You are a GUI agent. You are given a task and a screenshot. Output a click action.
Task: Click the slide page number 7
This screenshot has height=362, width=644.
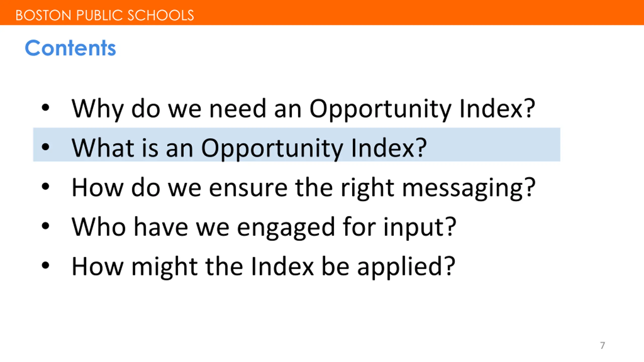coord(602,345)
